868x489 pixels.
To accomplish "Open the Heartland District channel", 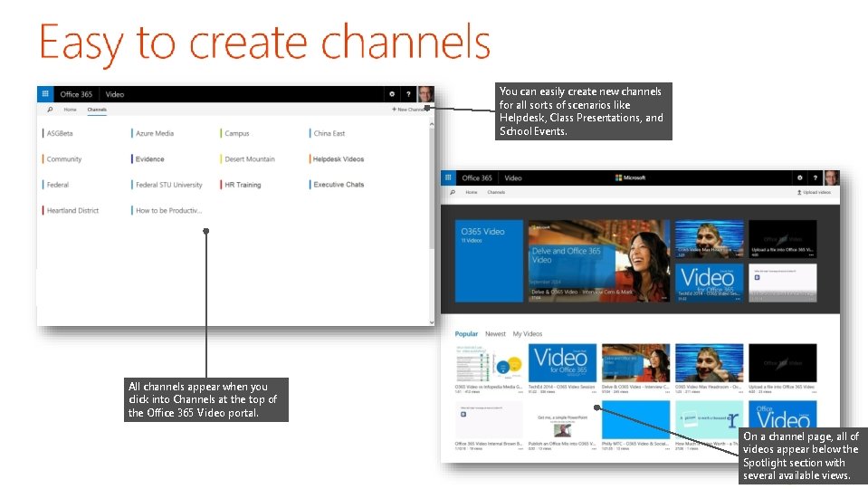I will [x=71, y=210].
